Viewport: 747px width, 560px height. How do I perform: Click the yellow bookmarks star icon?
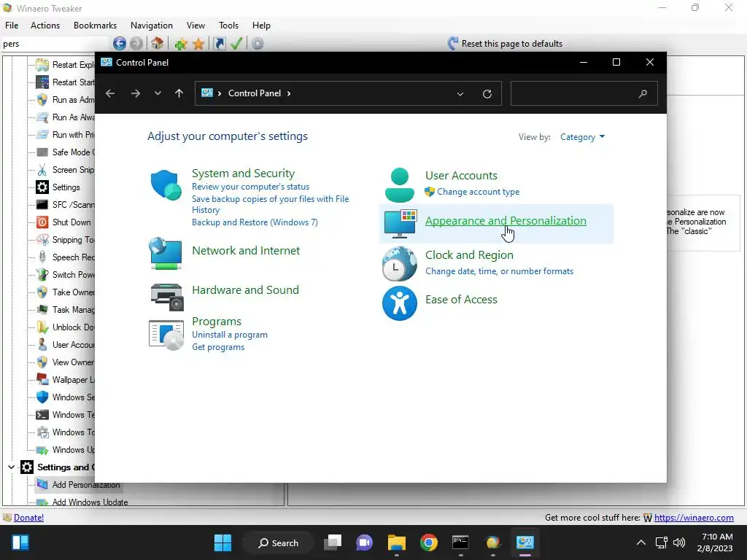tap(198, 44)
